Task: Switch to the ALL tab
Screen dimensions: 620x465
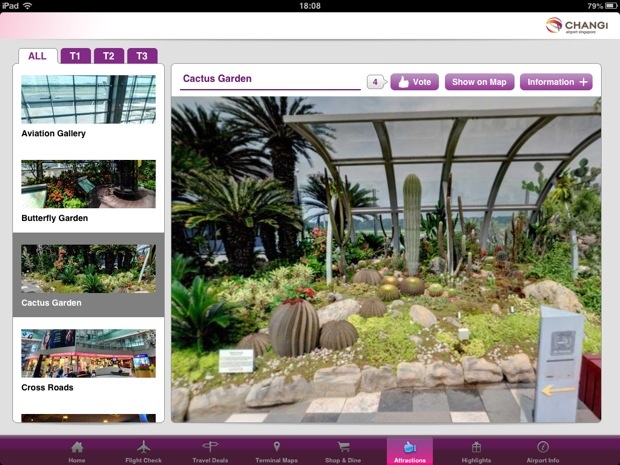Action: [x=37, y=56]
